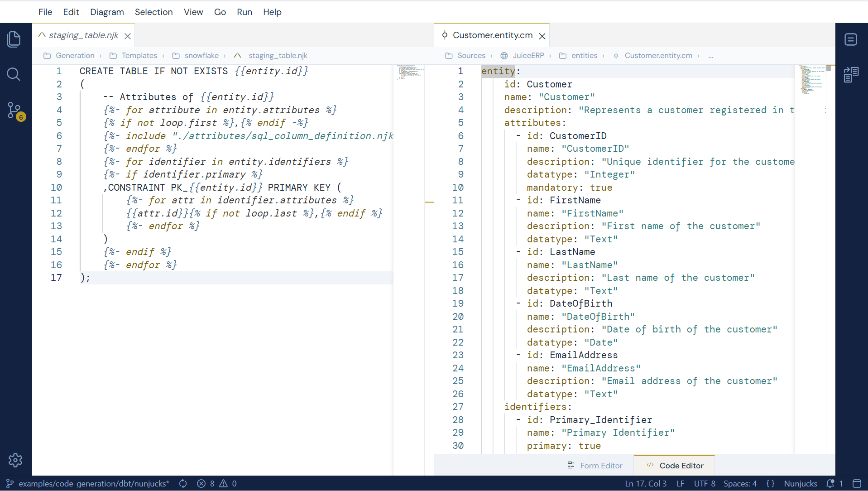This screenshot has width=868, height=491.
Task: Click the Spaces: 4 indentation indicator
Action: [740, 483]
